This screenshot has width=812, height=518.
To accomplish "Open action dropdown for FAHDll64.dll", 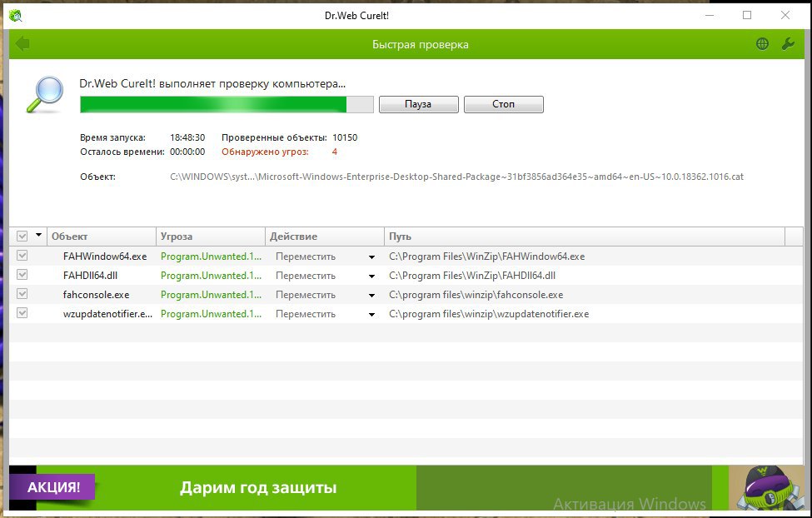I will [371, 276].
